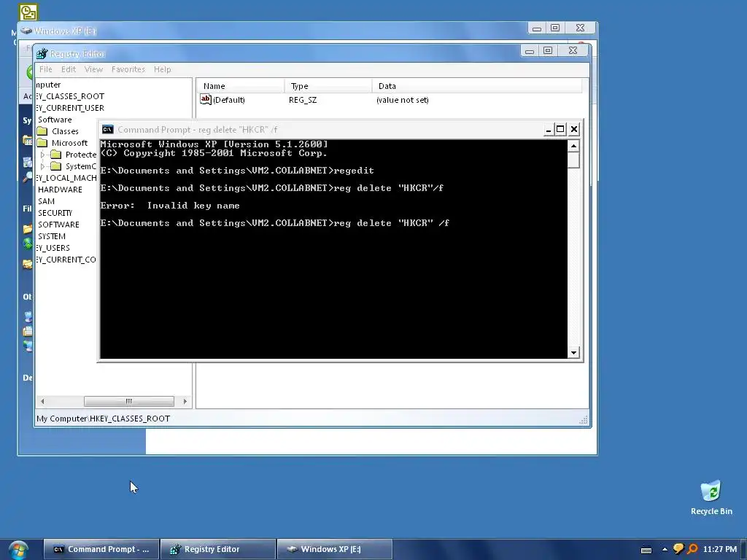Click the Type column header
The width and height of the screenshot is (747, 560).
pyautogui.click(x=328, y=86)
